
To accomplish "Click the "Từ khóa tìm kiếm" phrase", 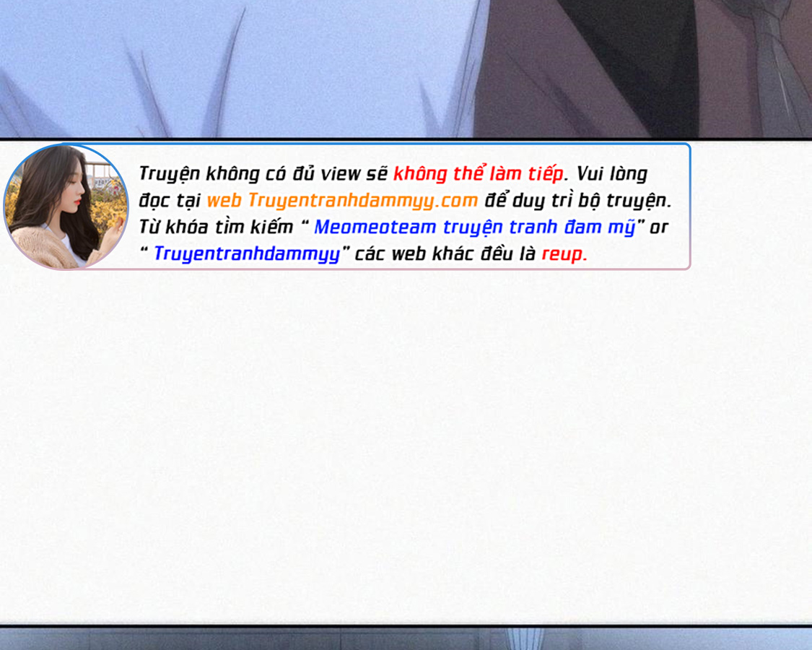I will click(216, 227).
